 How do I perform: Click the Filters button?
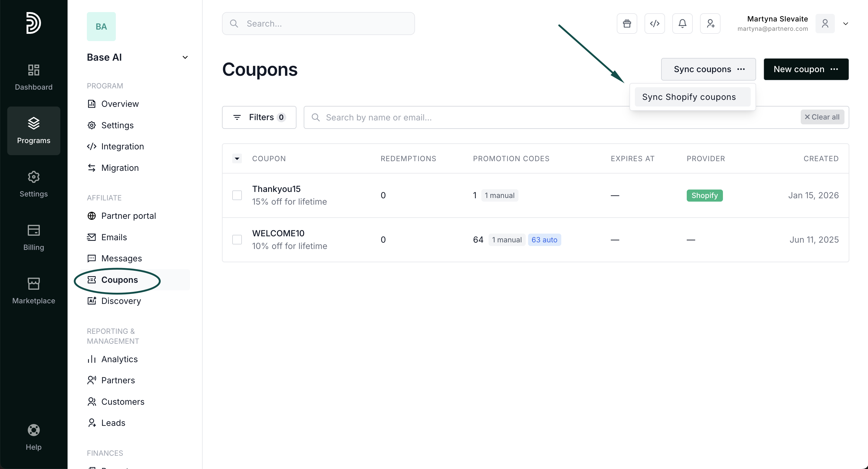click(259, 117)
